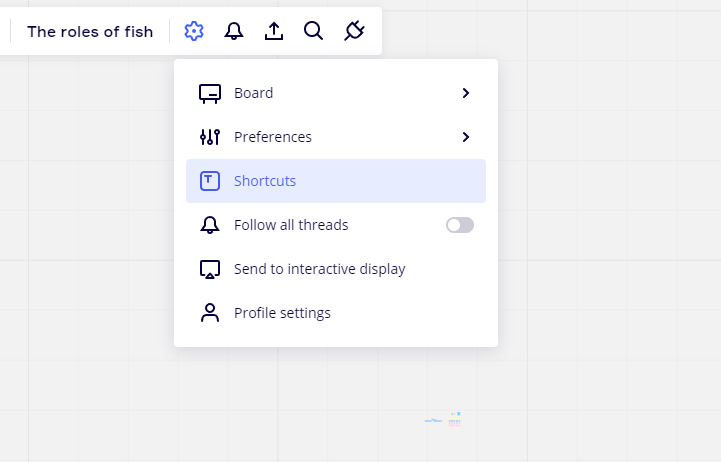This screenshot has width=721, height=462.
Task: Toggle the Follow all threads switch
Action: (460, 225)
